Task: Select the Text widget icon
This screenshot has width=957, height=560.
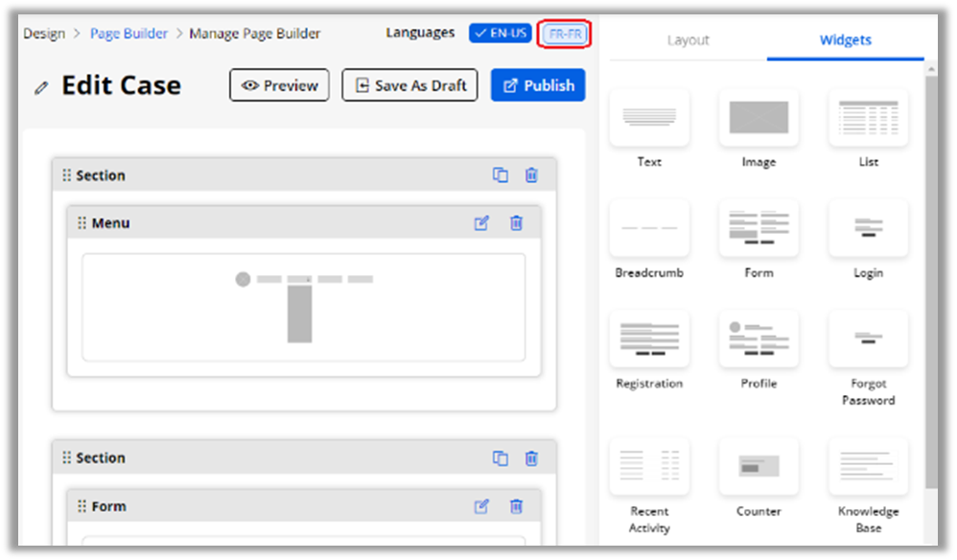Action: (x=649, y=117)
